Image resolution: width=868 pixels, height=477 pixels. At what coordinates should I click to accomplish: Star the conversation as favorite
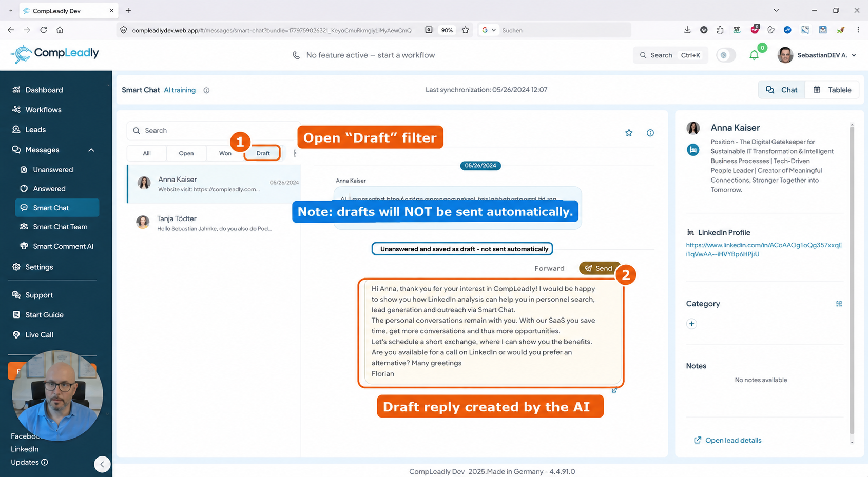[x=629, y=133]
